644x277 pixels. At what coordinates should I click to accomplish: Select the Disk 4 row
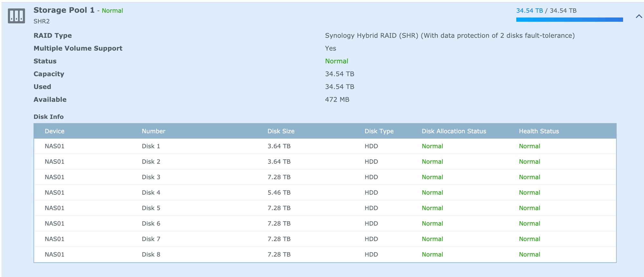325,193
